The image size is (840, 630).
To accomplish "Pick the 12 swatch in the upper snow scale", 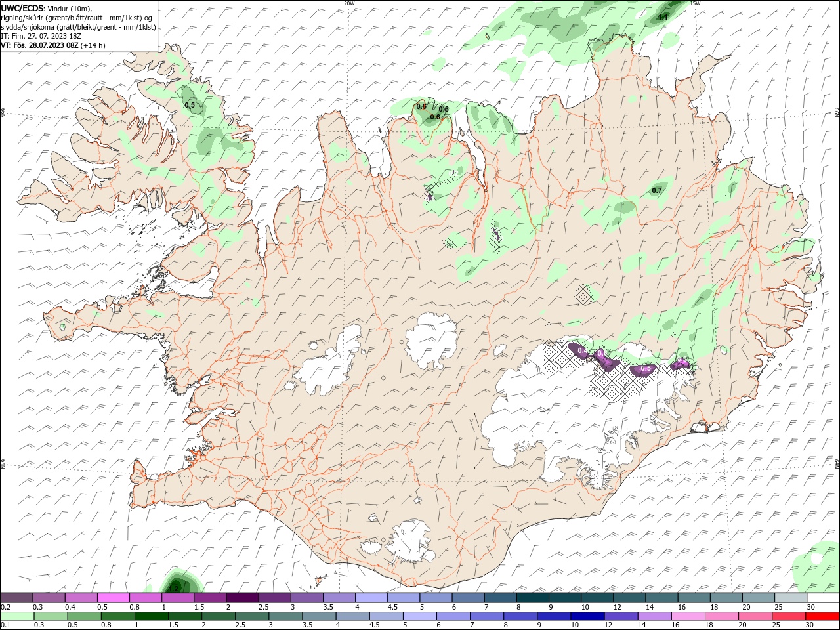I will 629,598.
